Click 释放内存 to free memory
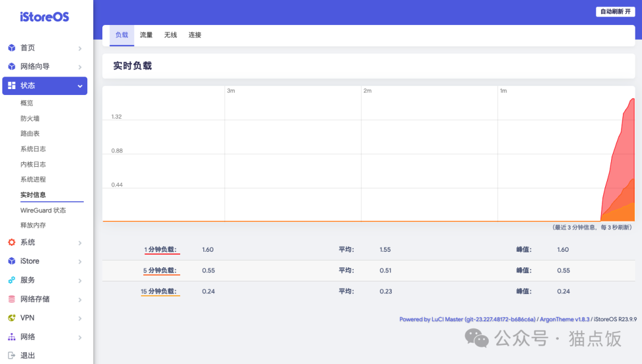The image size is (642, 364). (34, 225)
